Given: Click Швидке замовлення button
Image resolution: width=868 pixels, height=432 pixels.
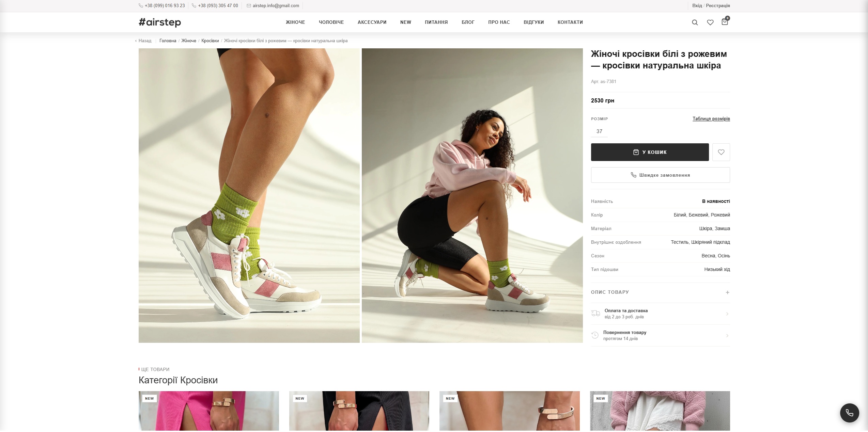Looking at the screenshot, I should tap(660, 175).
